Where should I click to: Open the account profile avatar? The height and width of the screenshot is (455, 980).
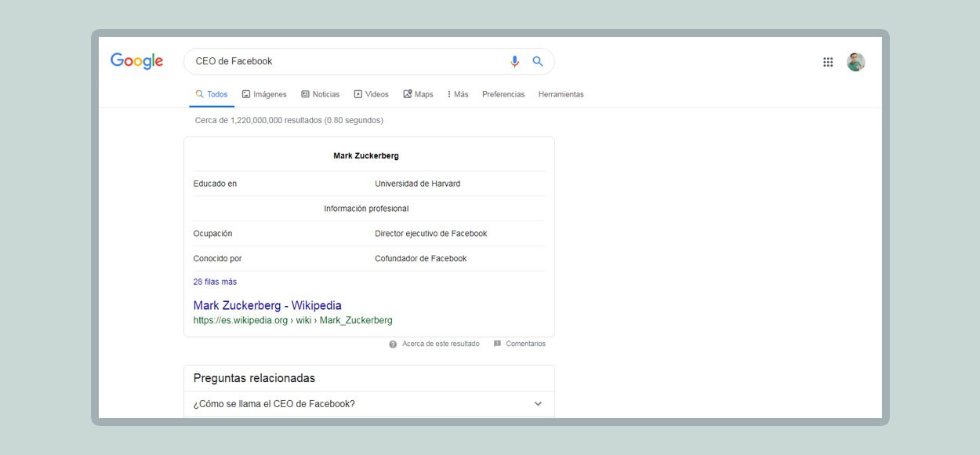(855, 62)
